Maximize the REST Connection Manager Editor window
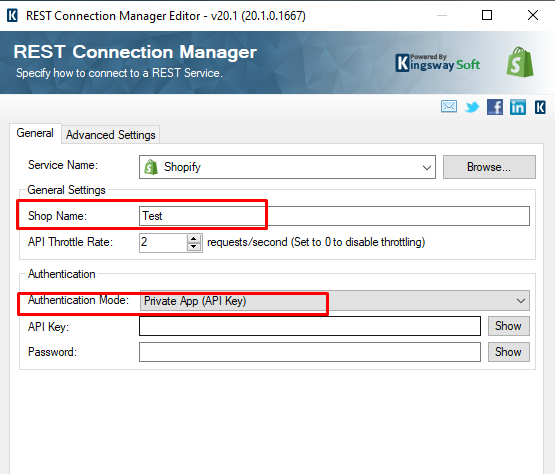 487,15
